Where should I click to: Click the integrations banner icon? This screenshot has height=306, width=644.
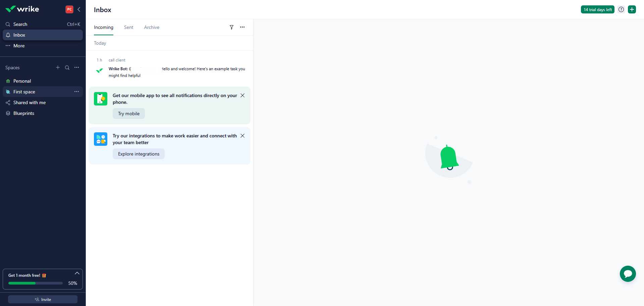(x=101, y=139)
